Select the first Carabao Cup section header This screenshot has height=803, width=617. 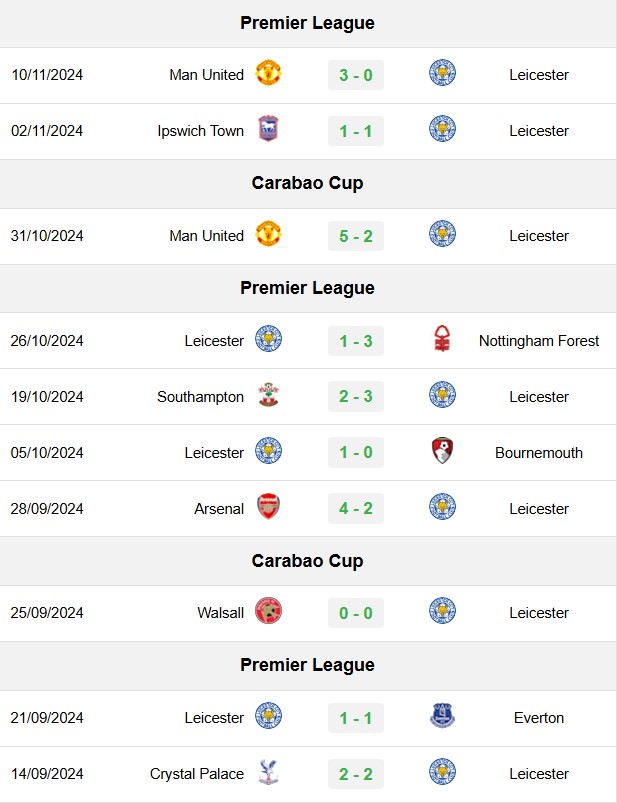coord(308,184)
